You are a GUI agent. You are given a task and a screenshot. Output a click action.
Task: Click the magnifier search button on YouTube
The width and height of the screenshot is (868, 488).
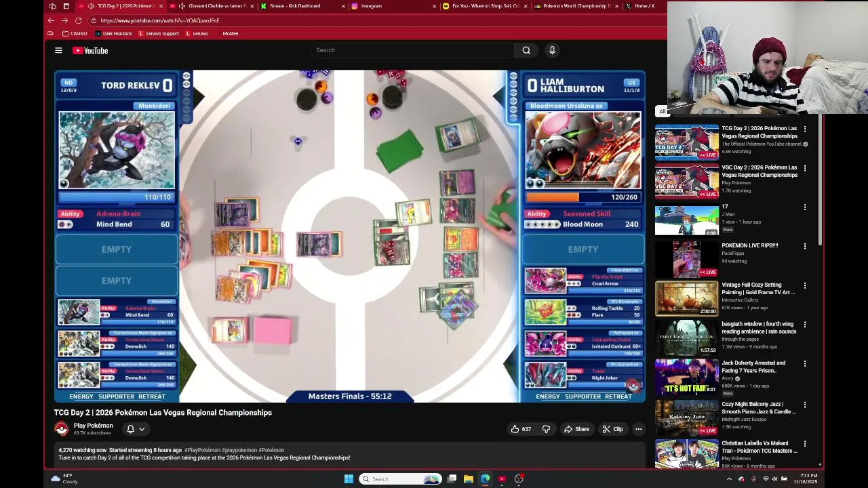tap(526, 50)
